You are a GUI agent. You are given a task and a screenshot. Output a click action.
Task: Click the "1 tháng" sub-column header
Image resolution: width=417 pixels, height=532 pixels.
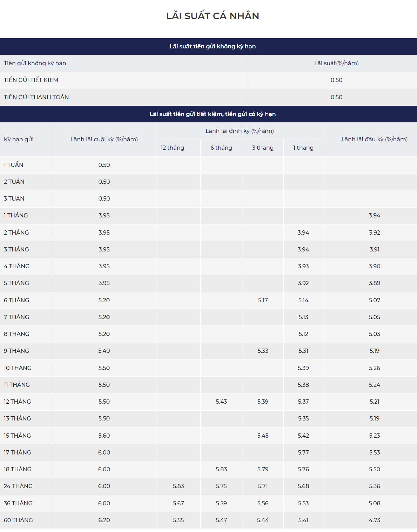pyautogui.click(x=303, y=148)
